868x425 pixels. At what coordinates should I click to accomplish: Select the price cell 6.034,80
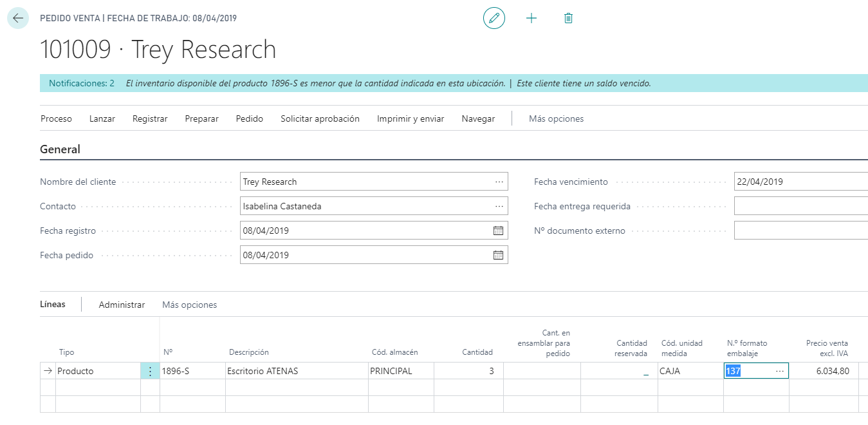(x=824, y=371)
